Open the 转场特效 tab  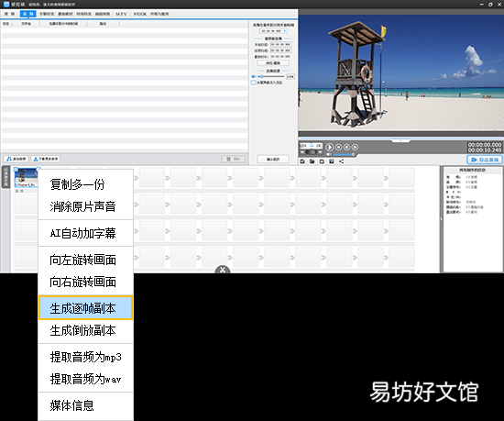click(x=84, y=14)
